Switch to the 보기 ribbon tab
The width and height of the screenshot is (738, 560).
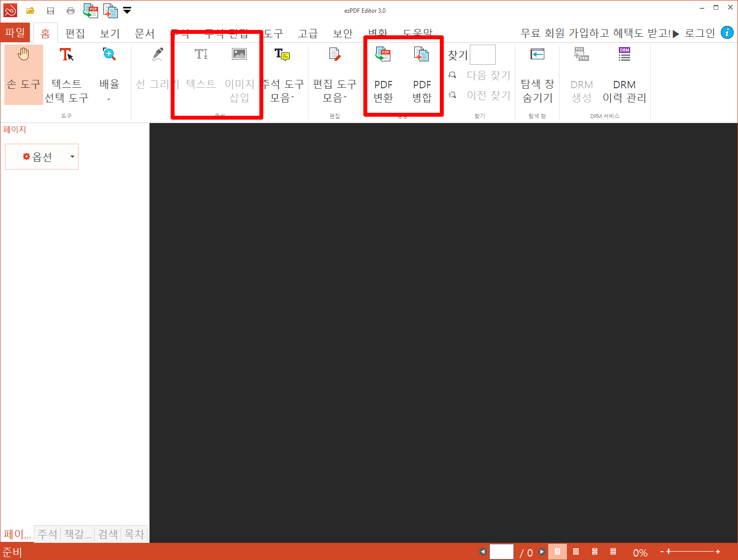(109, 32)
